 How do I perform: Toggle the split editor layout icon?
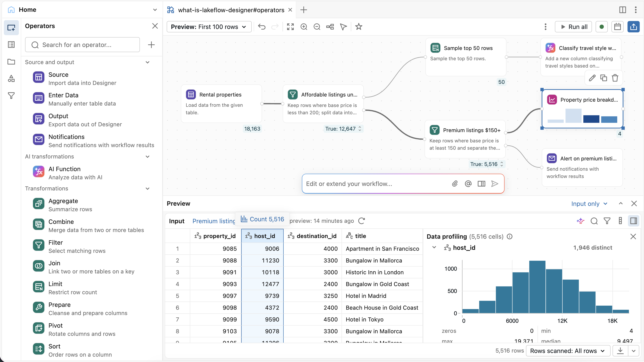tap(623, 10)
